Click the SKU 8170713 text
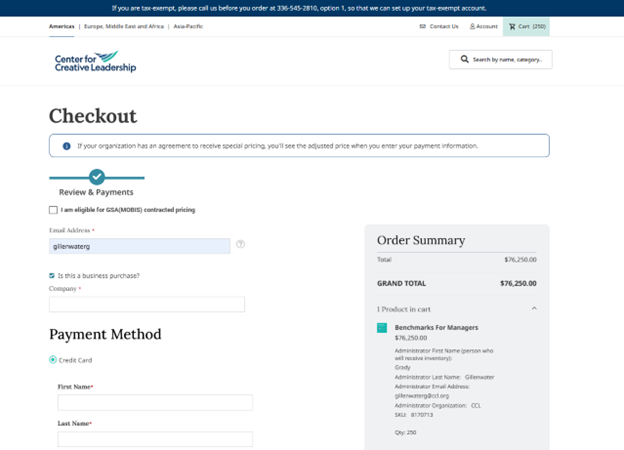 tap(414, 415)
